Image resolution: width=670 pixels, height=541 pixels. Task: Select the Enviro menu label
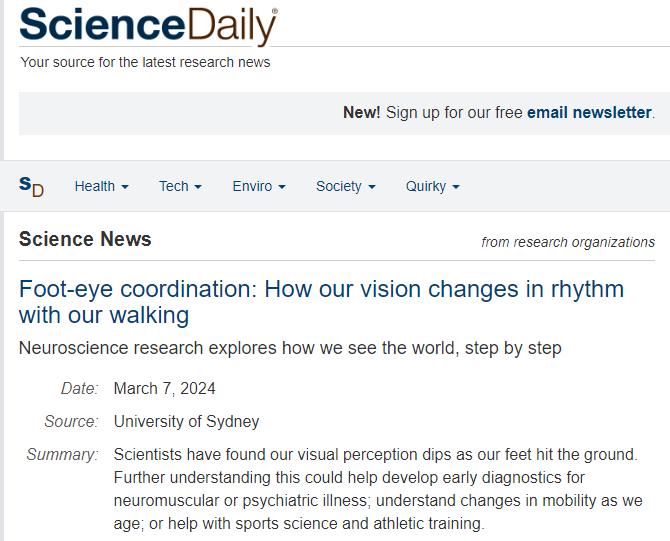click(x=252, y=186)
